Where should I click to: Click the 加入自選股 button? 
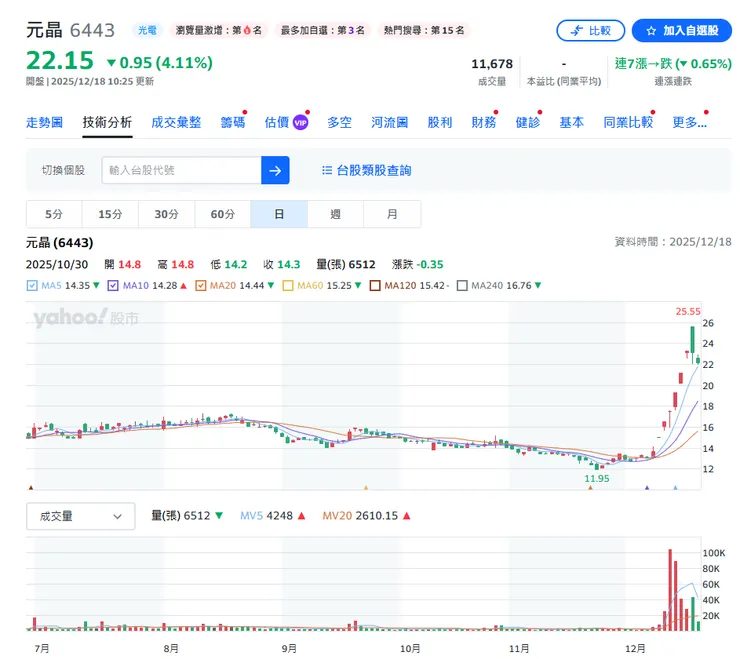(681, 31)
